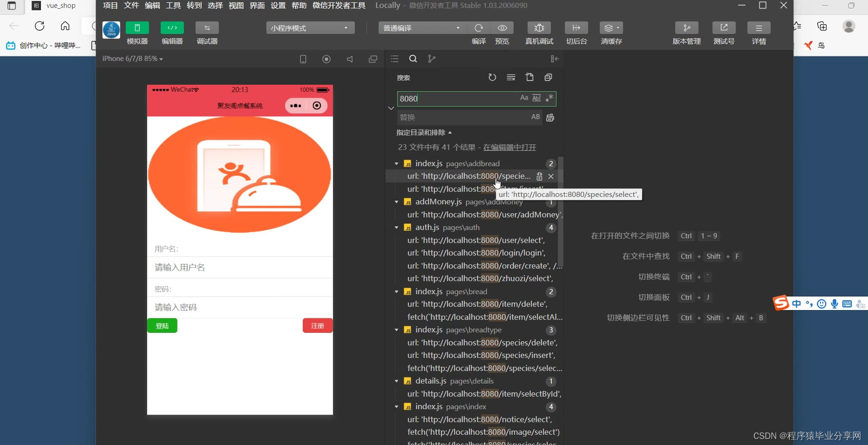Collapse 指定目录和排除 section

pyautogui.click(x=424, y=133)
